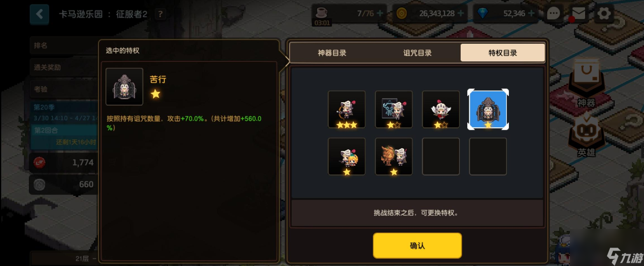Select the blonde companion privilege icon
Viewport: 644px width, 266px height.
347,156
